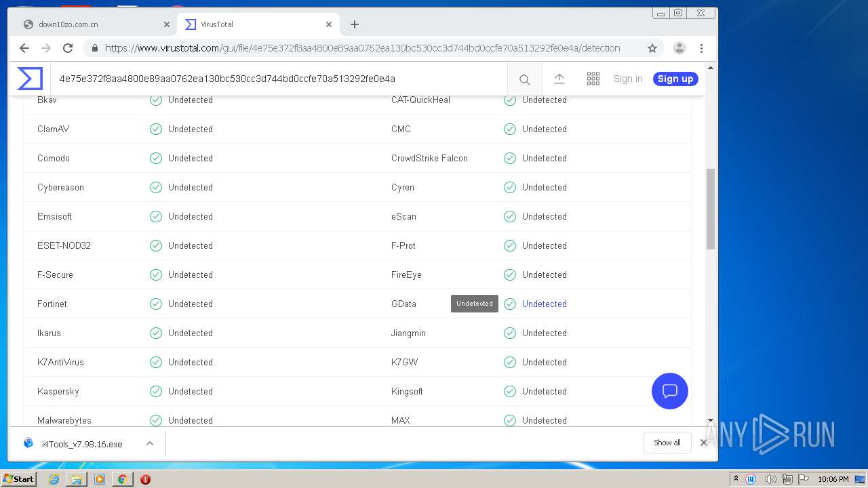Screen dimensions: 868x488
Task: Select the VirusTotal tab
Action: coord(258,24)
